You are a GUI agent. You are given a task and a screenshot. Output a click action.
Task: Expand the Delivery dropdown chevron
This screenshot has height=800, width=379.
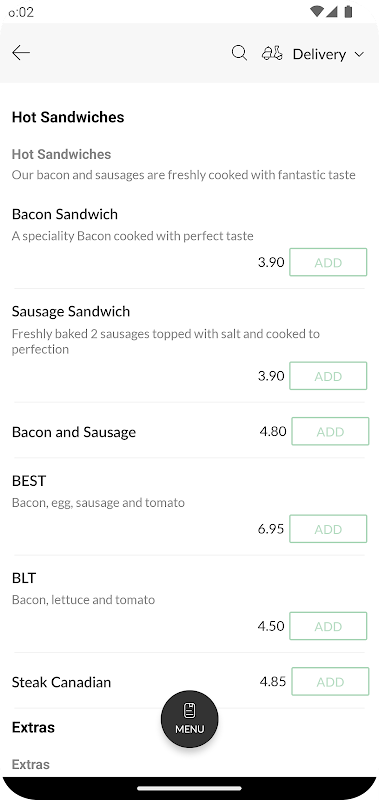pos(359,54)
